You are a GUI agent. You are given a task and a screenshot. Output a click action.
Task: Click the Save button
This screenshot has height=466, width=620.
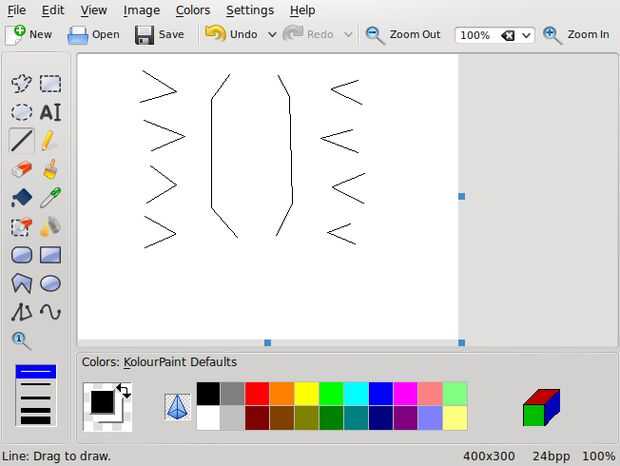point(159,35)
